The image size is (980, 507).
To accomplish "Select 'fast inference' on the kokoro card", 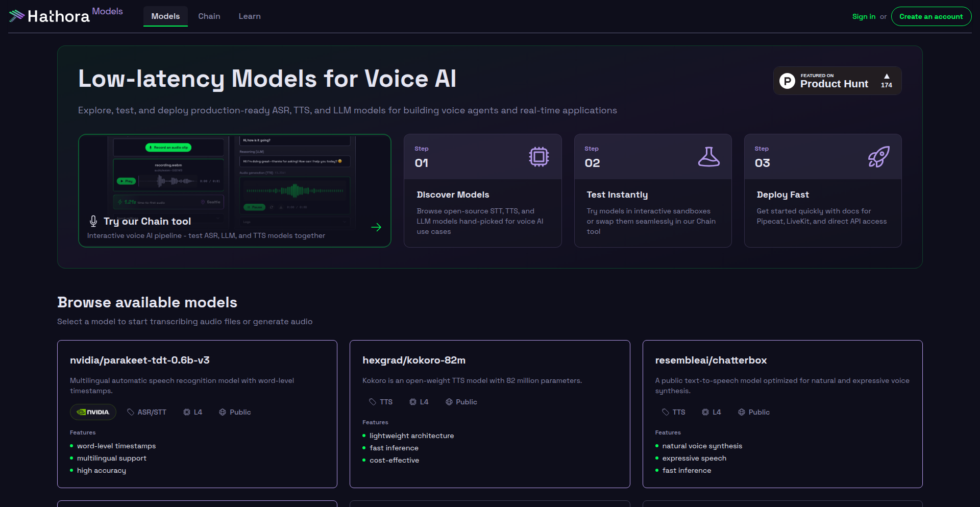I will coord(394,448).
